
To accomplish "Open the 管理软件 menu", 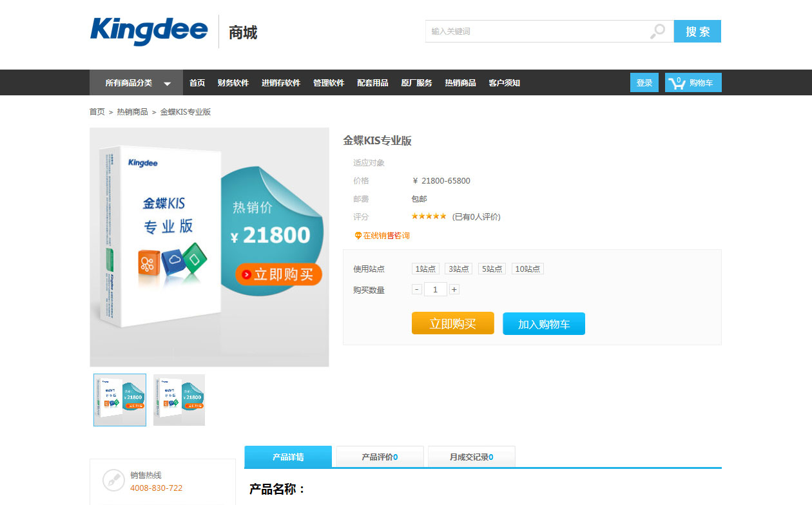I will (329, 82).
